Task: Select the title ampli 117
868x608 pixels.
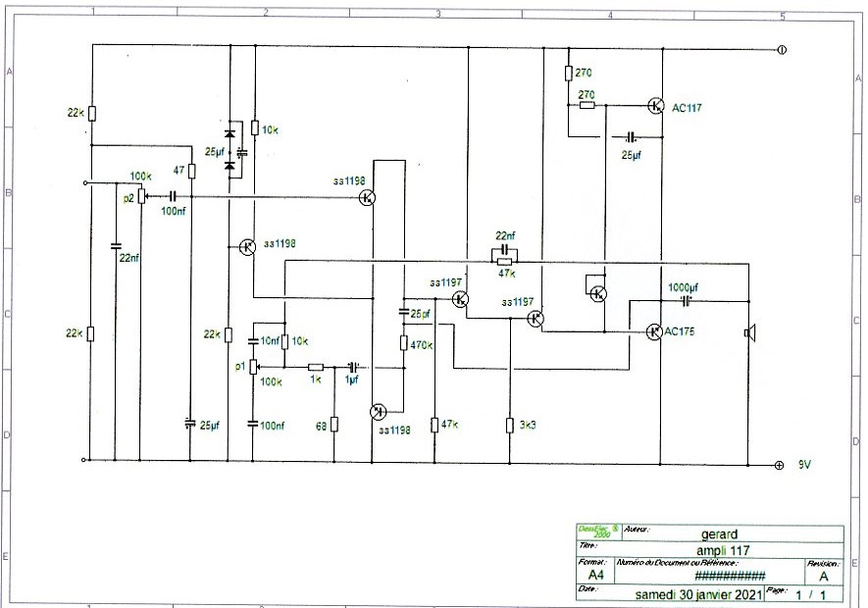Action: pos(723,550)
